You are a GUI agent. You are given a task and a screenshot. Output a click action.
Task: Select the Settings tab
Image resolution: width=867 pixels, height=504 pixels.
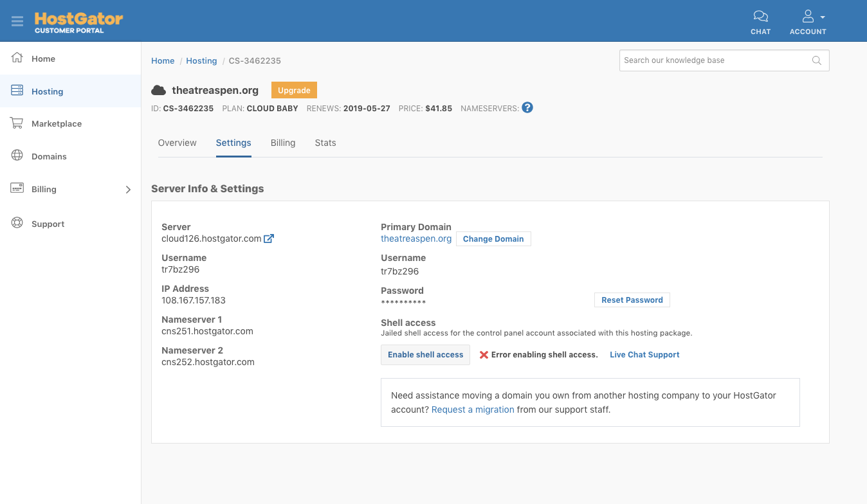[233, 143]
